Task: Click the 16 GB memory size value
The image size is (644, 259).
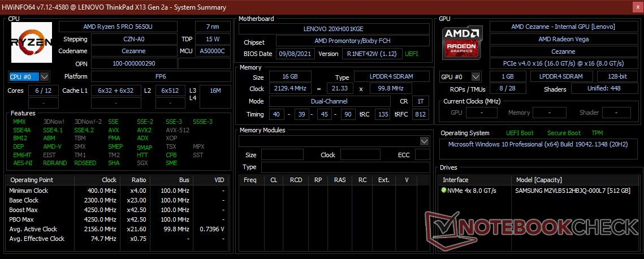Action: coord(290,77)
